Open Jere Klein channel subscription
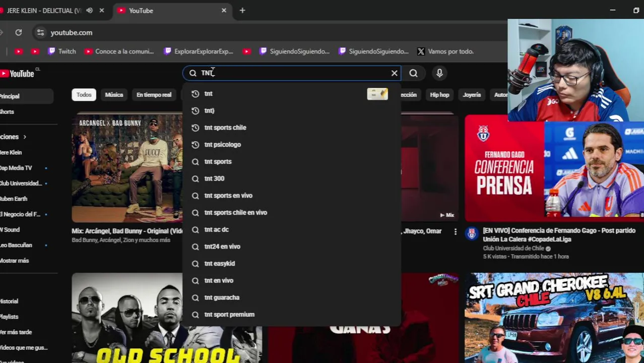This screenshot has width=644, height=363. click(11, 152)
